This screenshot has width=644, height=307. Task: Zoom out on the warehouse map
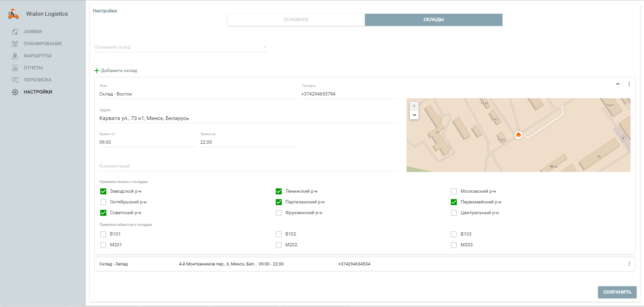414,115
